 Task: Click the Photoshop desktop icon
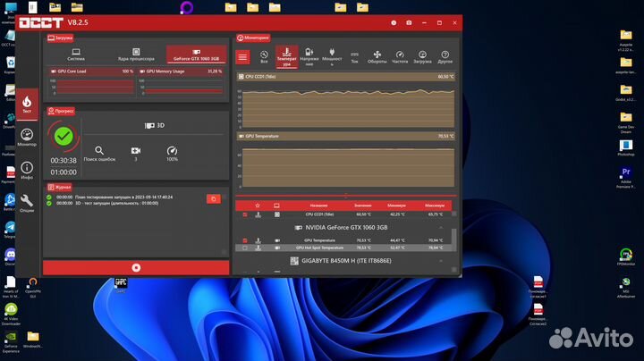(x=626, y=148)
